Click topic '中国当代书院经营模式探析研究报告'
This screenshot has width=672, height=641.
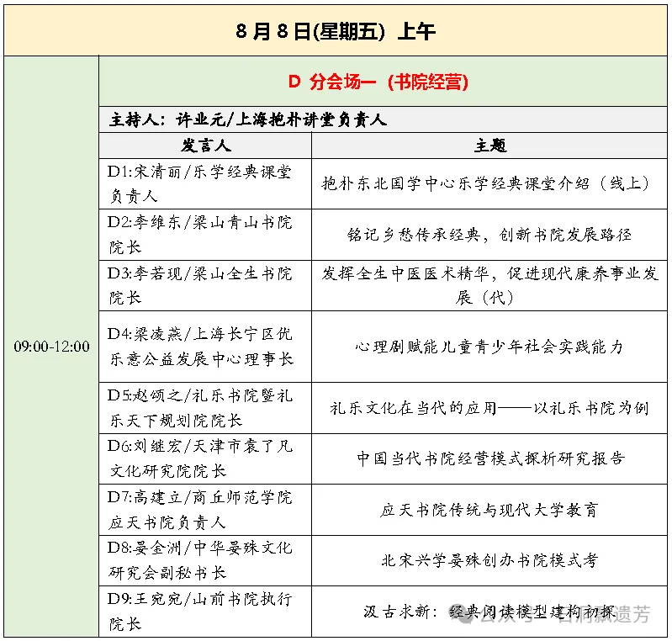490,458
